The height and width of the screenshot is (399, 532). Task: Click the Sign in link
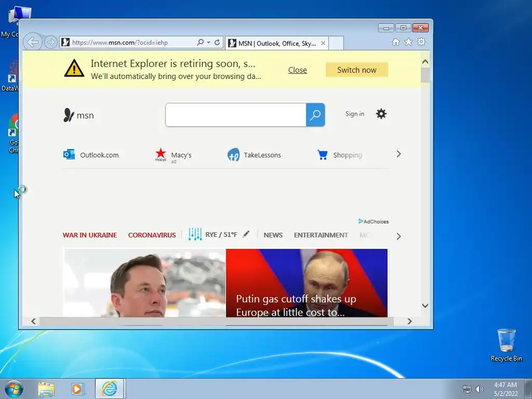click(x=354, y=114)
